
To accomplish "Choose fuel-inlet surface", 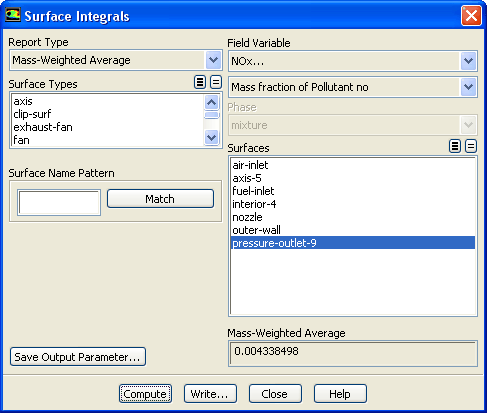I will click(253, 191).
